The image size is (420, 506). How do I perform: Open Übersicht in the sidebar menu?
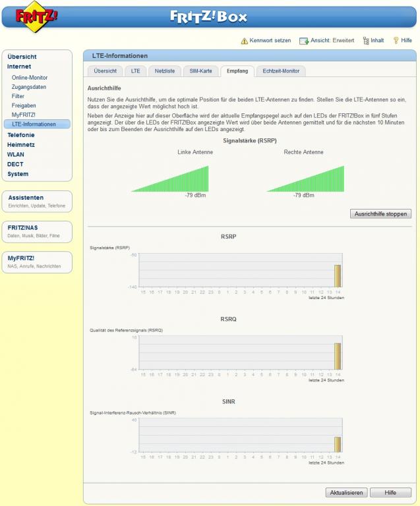click(22, 57)
